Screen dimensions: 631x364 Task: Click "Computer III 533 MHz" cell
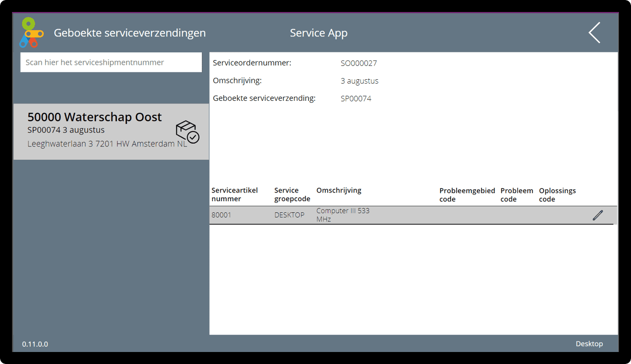click(343, 215)
